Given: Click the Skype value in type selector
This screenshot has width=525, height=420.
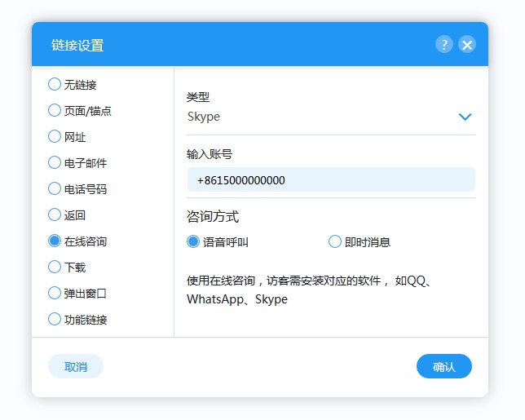Looking at the screenshot, I should click(x=204, y=117).
